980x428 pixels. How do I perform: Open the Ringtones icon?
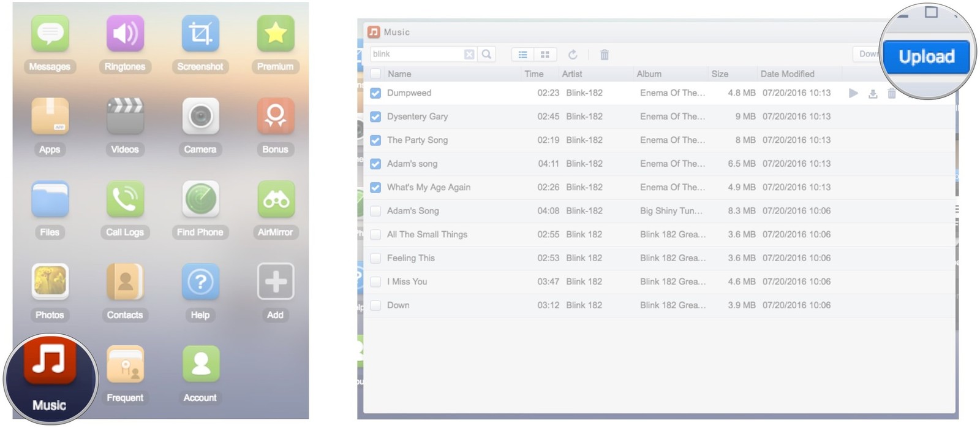click(x=125, y=34)
